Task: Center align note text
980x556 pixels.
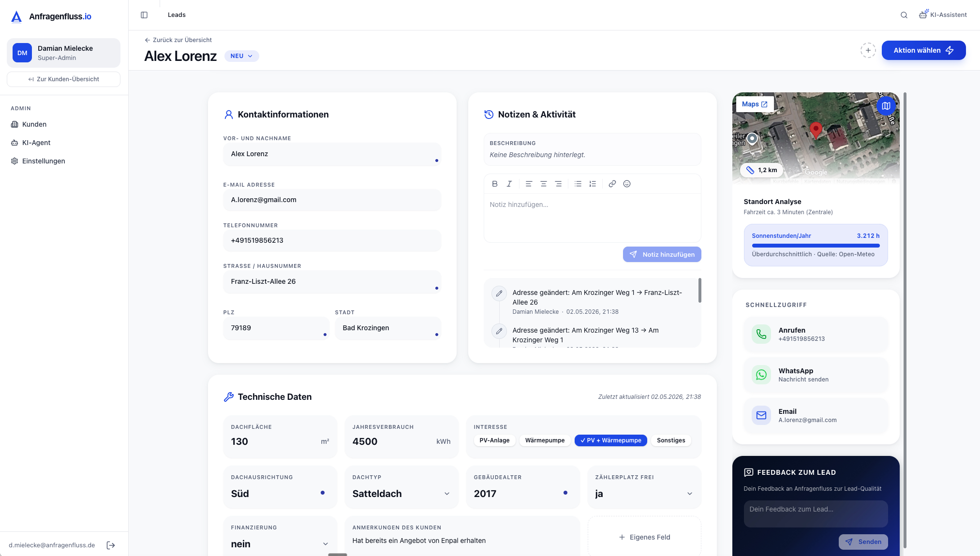Action: [x=543, y=184]
